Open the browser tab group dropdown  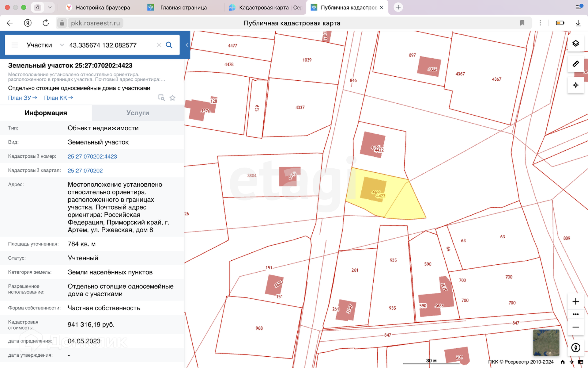50,7
